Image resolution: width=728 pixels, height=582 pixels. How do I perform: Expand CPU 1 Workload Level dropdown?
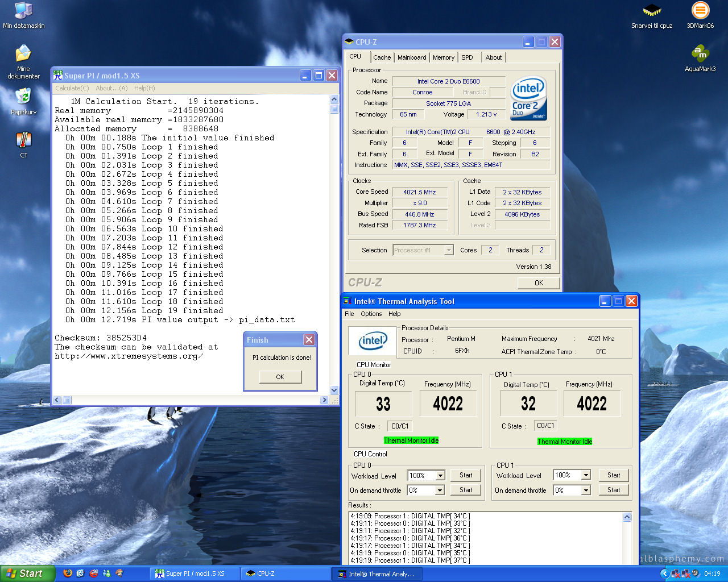point(586,476)
